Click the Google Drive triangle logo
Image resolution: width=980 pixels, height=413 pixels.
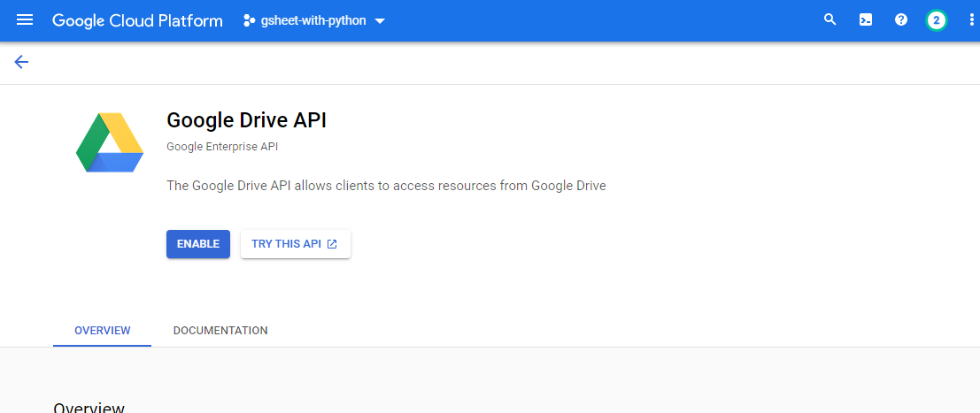(x=110, y=142)
